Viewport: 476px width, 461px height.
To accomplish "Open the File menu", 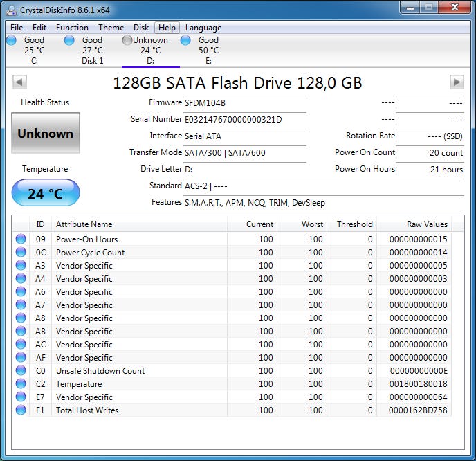I will (x=17, y=28).
